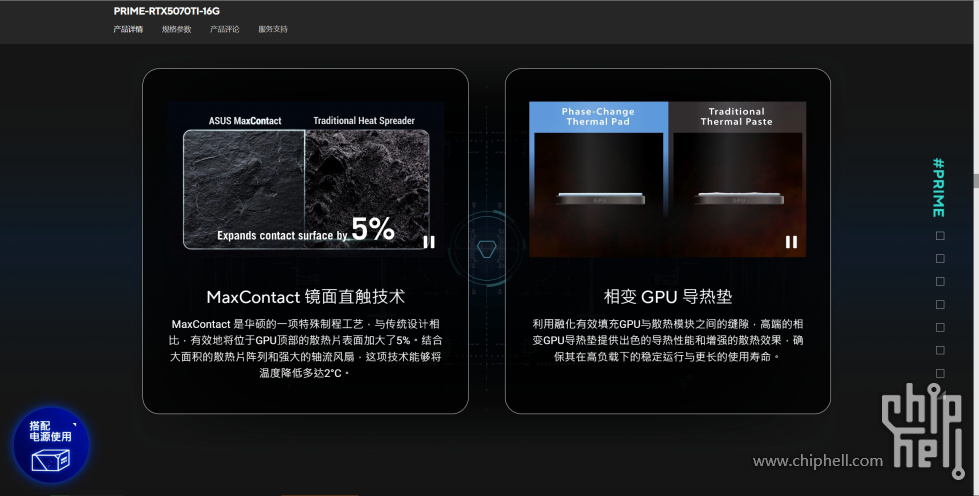Viewport: 979px width, 496px height.
Task: Select the third square marker under #PRIME
Action: pos(940,282)
